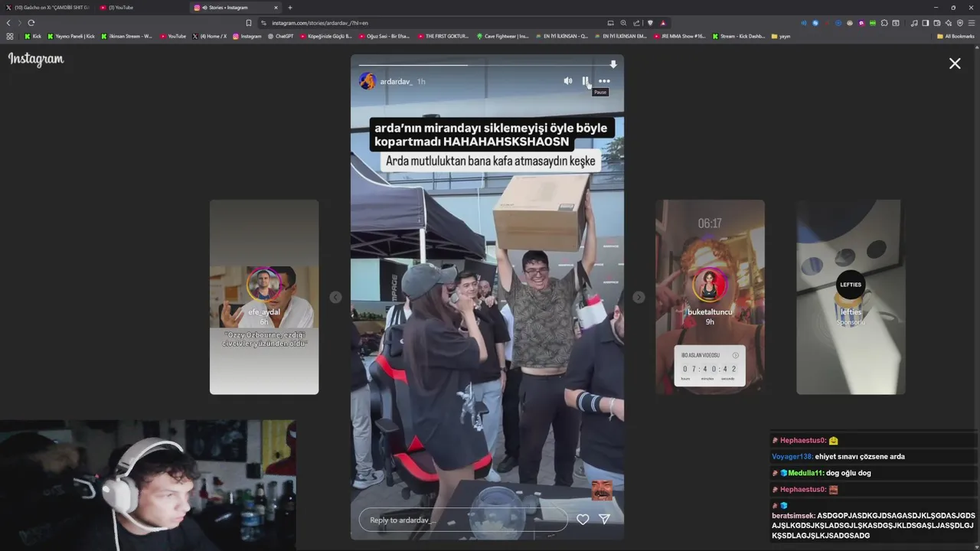980x551 pixels.
Task: Go forward in browser history
Action: click(19, 23)
